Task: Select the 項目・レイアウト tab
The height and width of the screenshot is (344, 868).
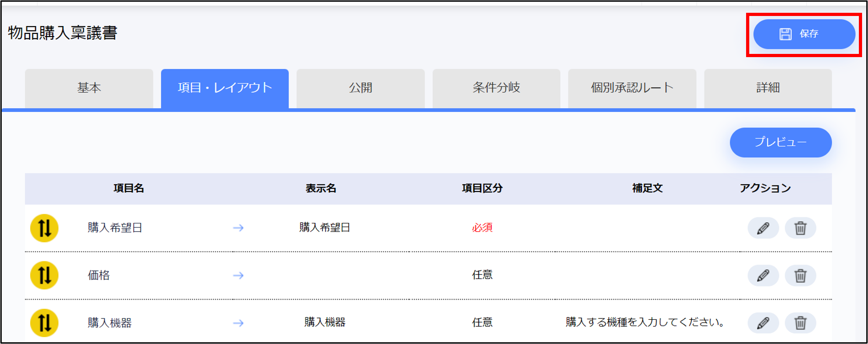Action: (x=225, y=88)
